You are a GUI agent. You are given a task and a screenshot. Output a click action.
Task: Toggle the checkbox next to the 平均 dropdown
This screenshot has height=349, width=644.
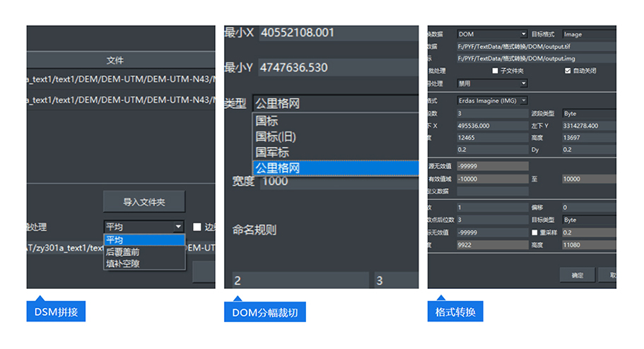click(198, 227)
